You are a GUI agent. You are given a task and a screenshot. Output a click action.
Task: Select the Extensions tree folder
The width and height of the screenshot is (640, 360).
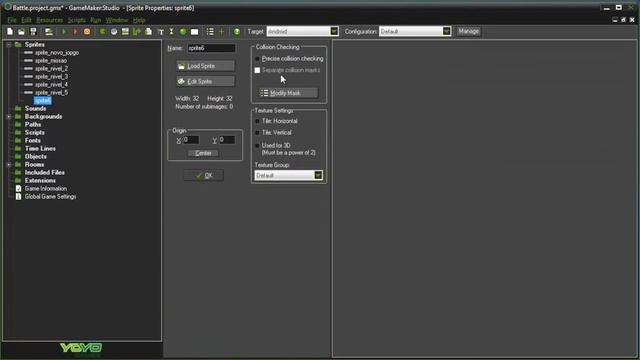tap(40, 180)
